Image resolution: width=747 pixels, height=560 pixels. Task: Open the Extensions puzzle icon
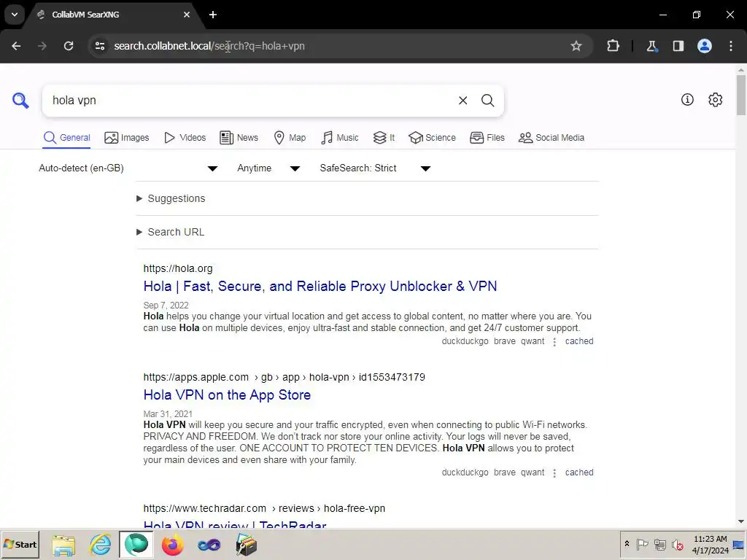click(x=613, y=46)
